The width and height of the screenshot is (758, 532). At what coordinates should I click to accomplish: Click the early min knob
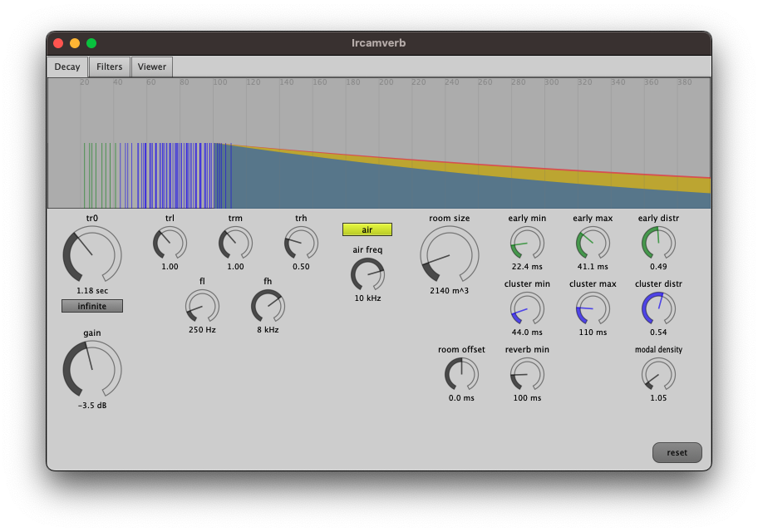click(x=528, y=244)
